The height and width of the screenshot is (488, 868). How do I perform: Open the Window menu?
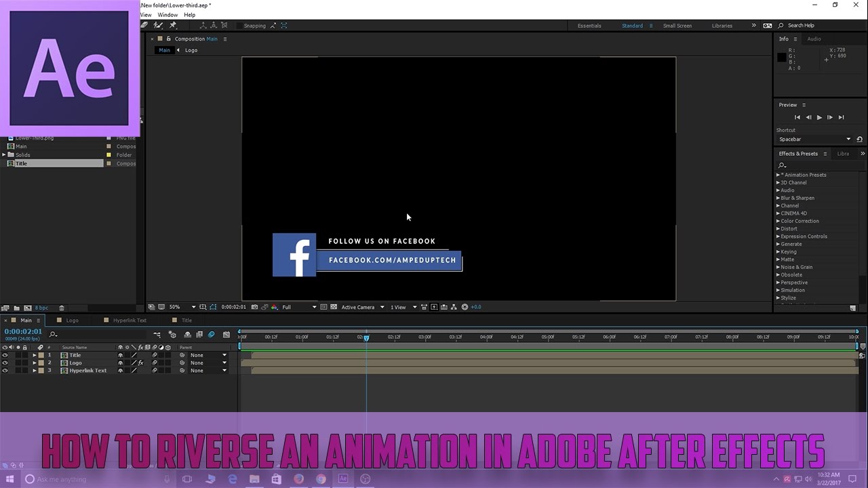pyautogui.click(x=167, y=15)
